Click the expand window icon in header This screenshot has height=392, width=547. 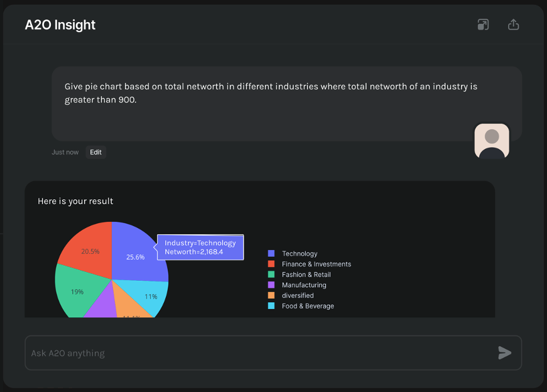[x=483, y=24]
